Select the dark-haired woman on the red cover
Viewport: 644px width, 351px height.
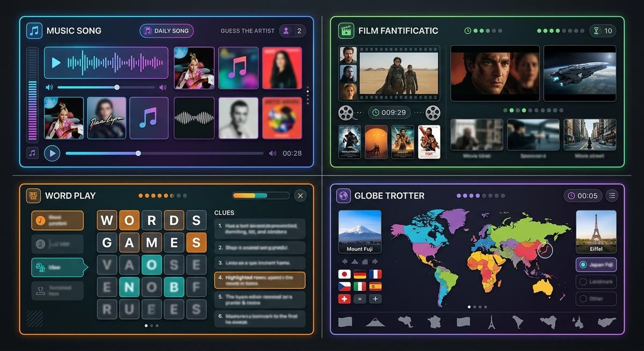coord(282,68)
